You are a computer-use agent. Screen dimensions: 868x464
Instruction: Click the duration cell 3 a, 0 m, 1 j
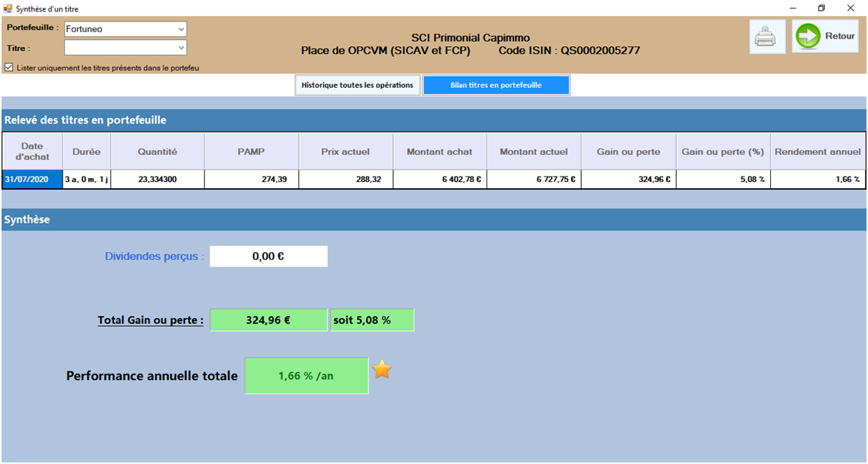(86, 180)
